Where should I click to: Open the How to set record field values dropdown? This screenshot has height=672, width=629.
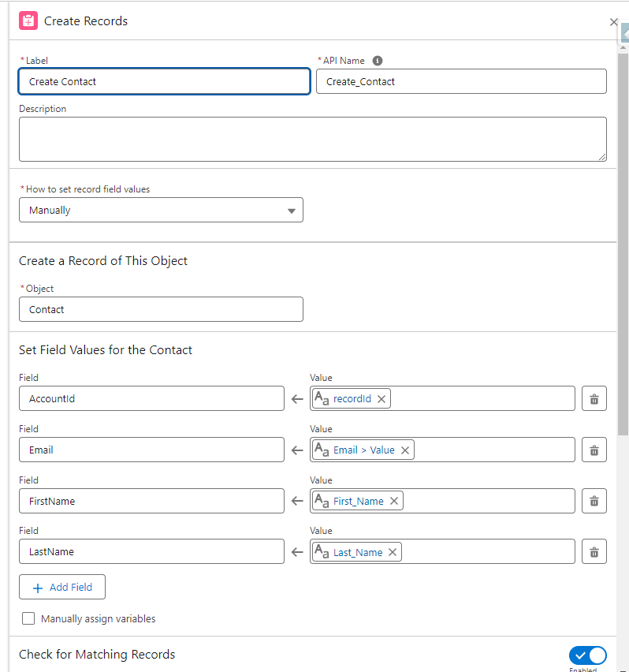coord(161,211)
